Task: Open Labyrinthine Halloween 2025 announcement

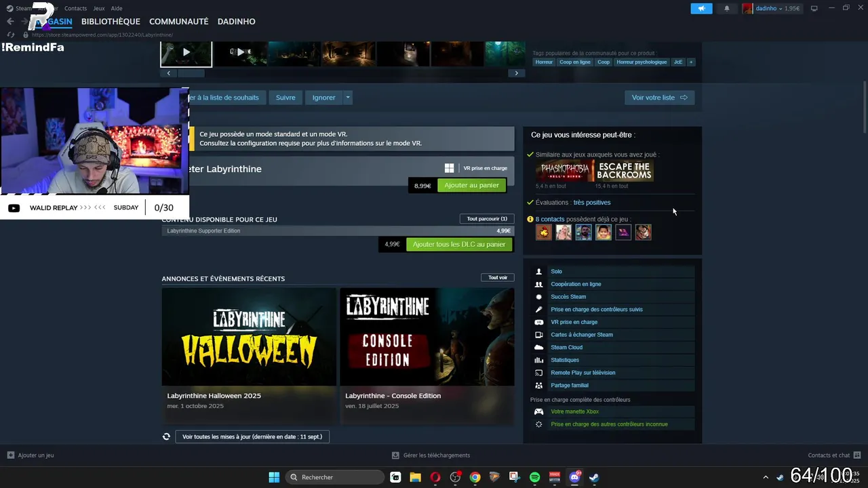Action: point(249,356)
